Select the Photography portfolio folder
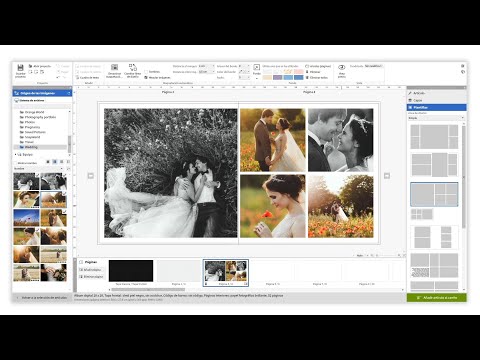 (x=40, y=117)
